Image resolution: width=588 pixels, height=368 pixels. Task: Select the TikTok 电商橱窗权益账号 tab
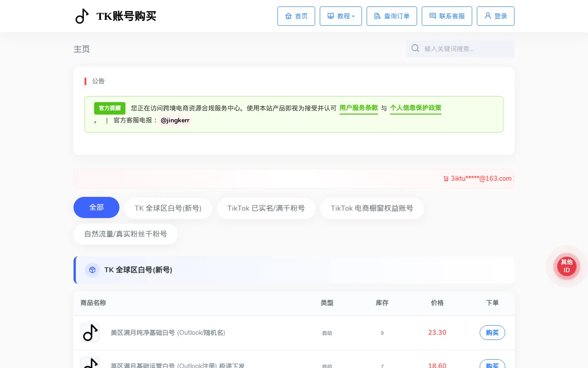(372, 208)
